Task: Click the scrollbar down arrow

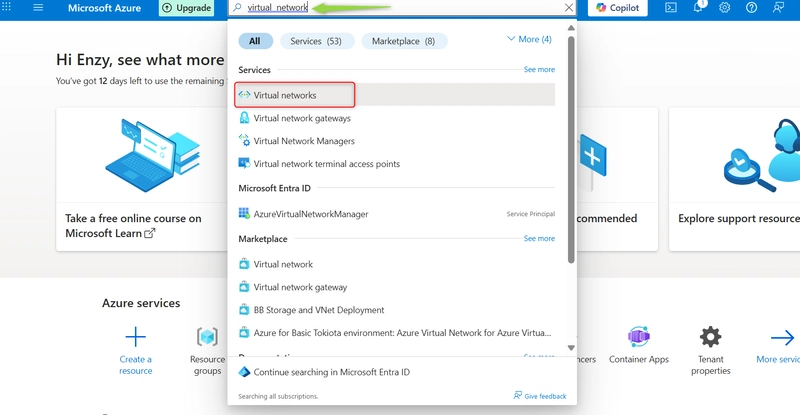Action: 571,348
